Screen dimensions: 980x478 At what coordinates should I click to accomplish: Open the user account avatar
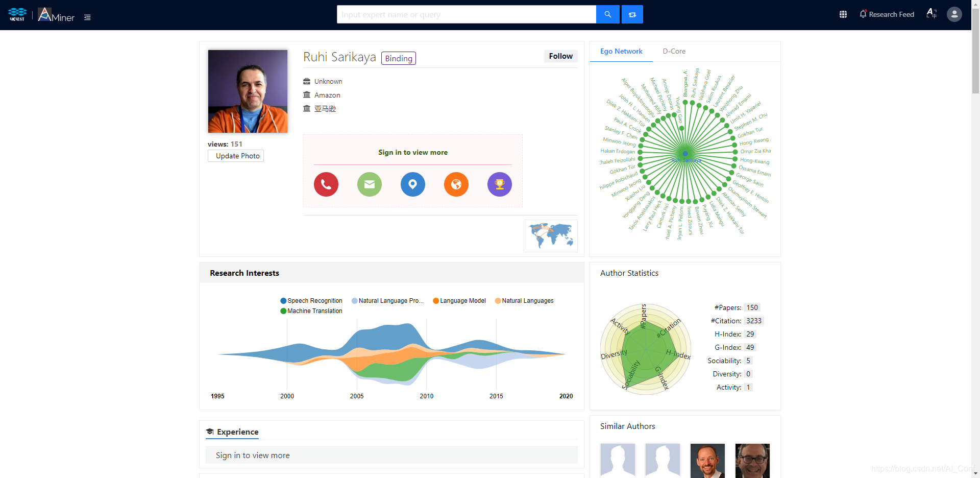(x=954, y=14)
